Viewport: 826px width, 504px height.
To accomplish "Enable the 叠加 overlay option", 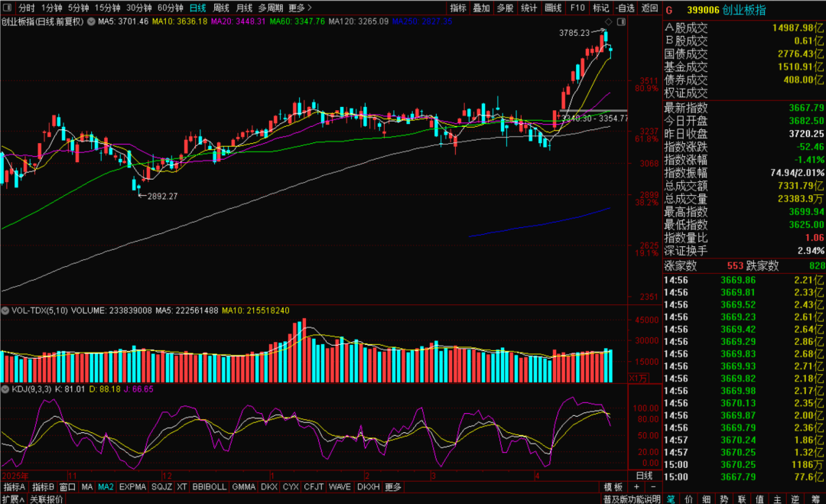I will point(481,8).
